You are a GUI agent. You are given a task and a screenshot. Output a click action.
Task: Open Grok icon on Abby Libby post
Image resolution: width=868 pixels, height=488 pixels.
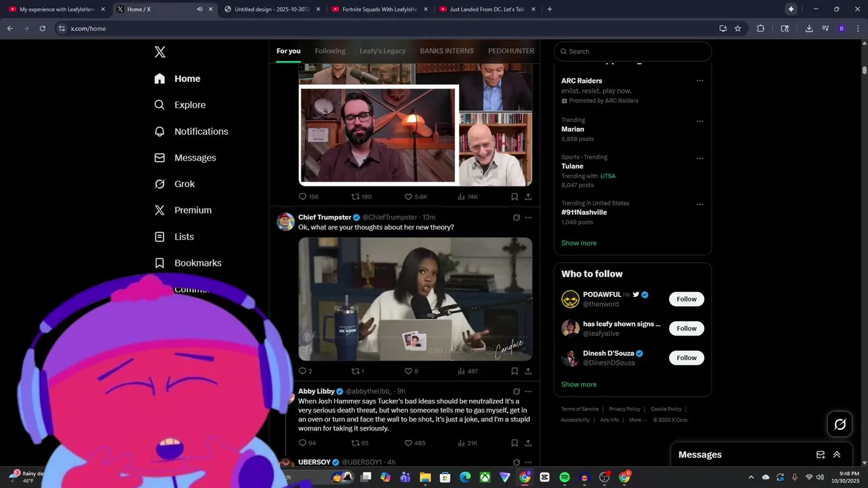tap(516, 392)
